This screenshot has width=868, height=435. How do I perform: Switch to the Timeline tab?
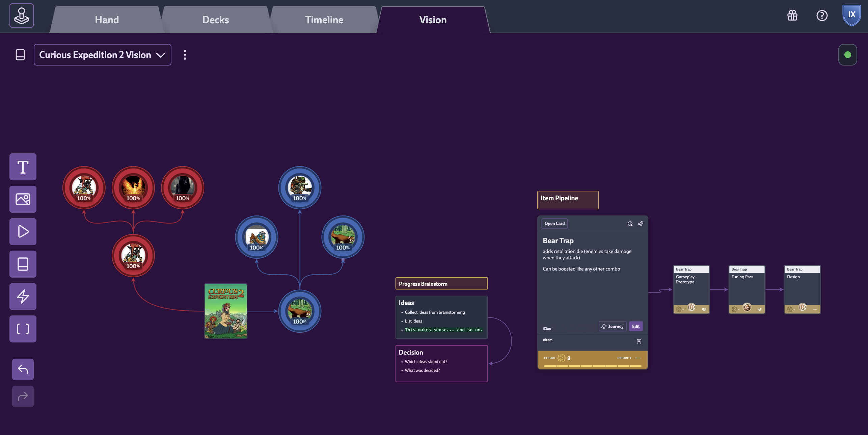[324, 20]
